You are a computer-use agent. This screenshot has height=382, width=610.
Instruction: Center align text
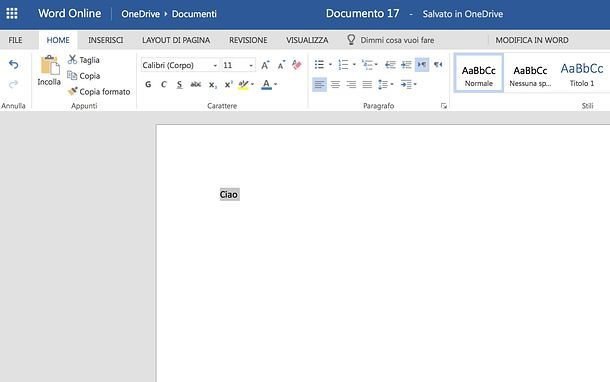point(335,84)
